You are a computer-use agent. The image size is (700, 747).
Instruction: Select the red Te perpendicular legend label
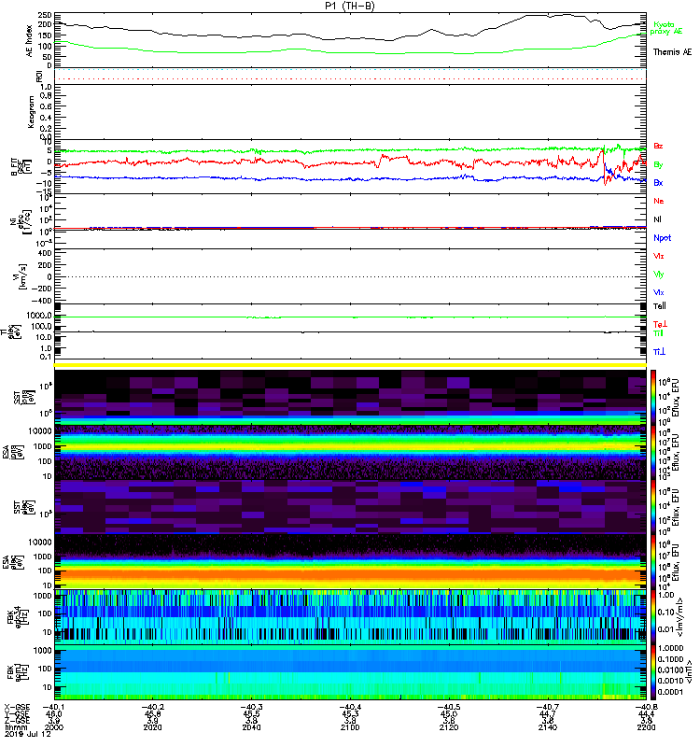pos(660,324)
